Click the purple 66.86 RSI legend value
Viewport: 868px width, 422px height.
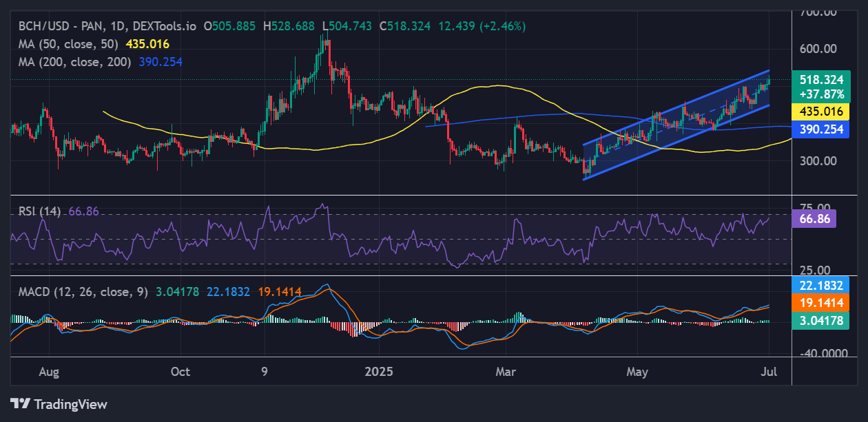tap(84, 211)
